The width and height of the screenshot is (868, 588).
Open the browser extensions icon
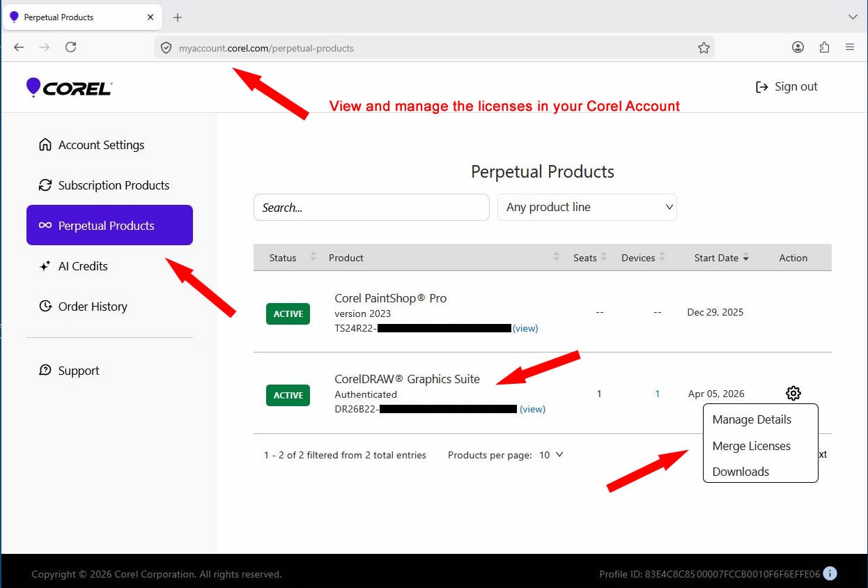coord(824,47)
